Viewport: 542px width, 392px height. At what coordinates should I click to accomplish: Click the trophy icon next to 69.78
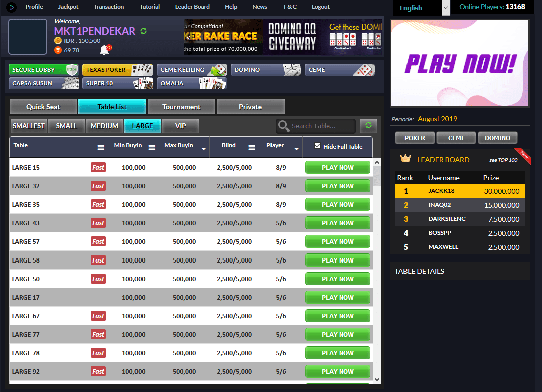59,49
